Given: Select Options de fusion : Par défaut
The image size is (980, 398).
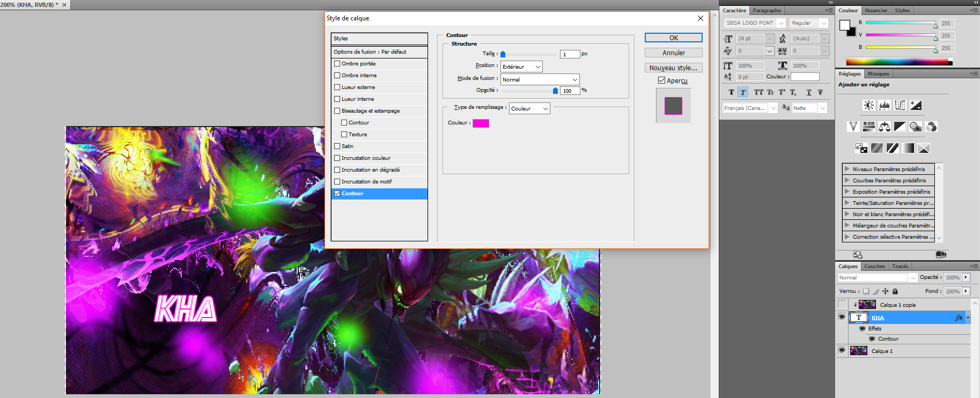Looking at the screenshot, I should [379, 51].
